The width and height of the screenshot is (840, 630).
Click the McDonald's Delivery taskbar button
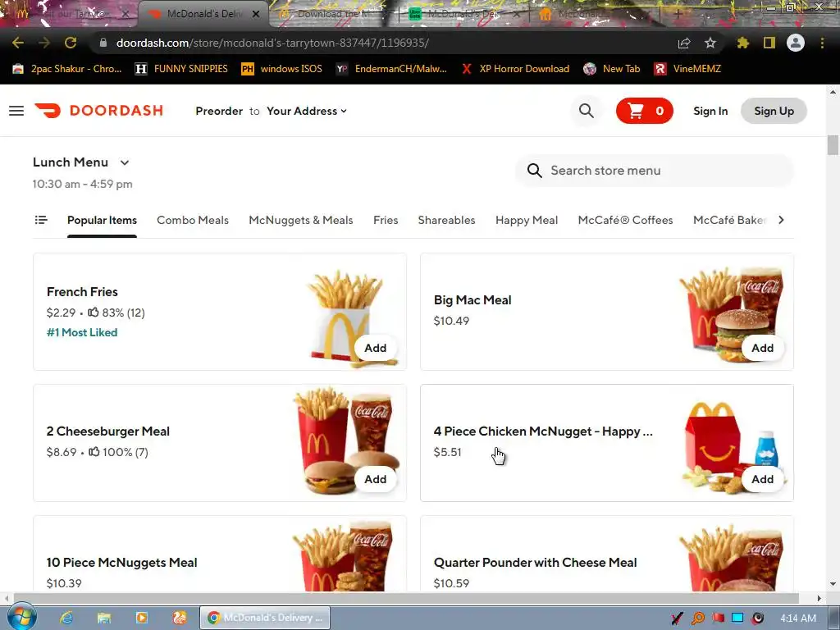coord(265,618)
